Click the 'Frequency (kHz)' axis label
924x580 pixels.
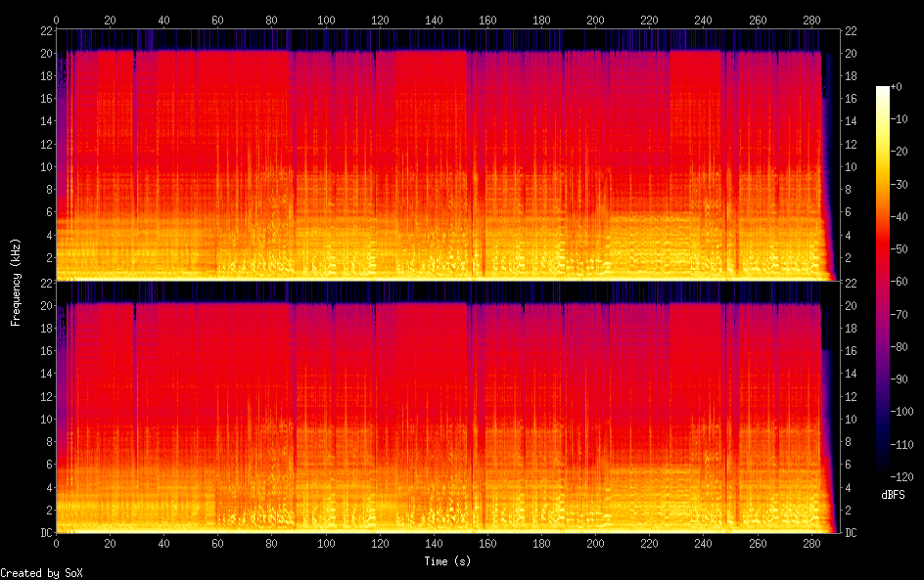tap(16, 281)
